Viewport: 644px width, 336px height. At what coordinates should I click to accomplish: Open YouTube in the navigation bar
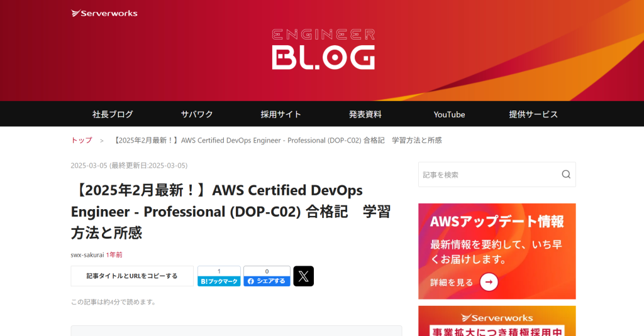[x=449, y=114]
